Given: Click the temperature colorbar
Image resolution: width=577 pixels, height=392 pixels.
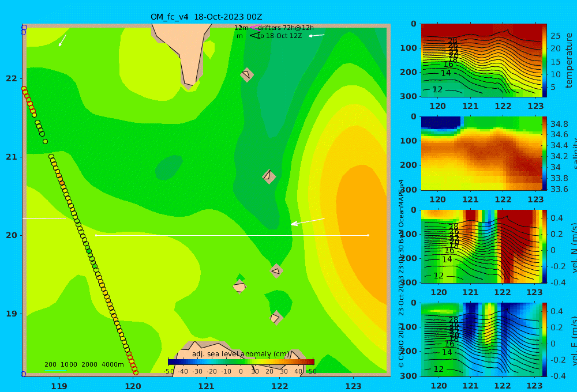Looking at the screenshot, I should 545,61.
